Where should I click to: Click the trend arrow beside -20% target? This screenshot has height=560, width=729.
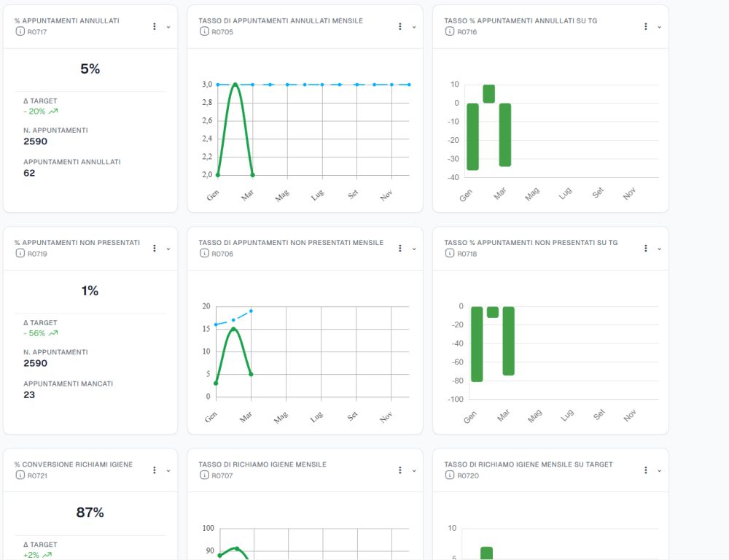coord(53,111)
